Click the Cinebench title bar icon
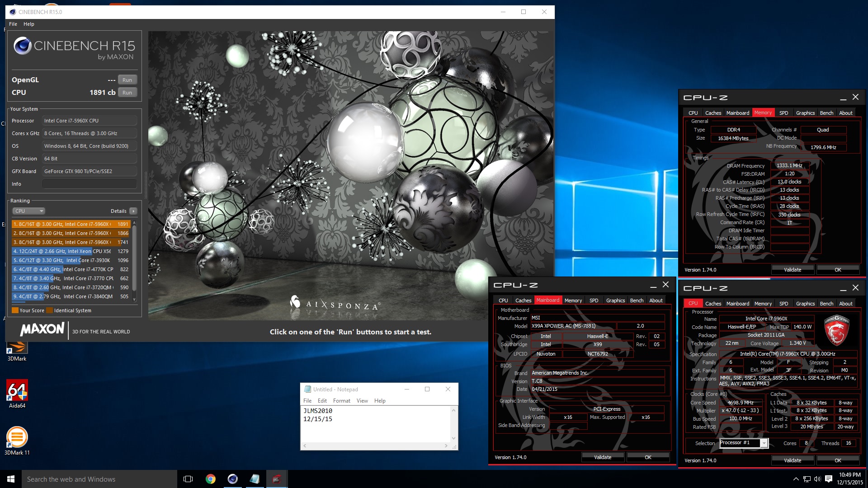Screen dimensions: 868x488 pos(13,12)
